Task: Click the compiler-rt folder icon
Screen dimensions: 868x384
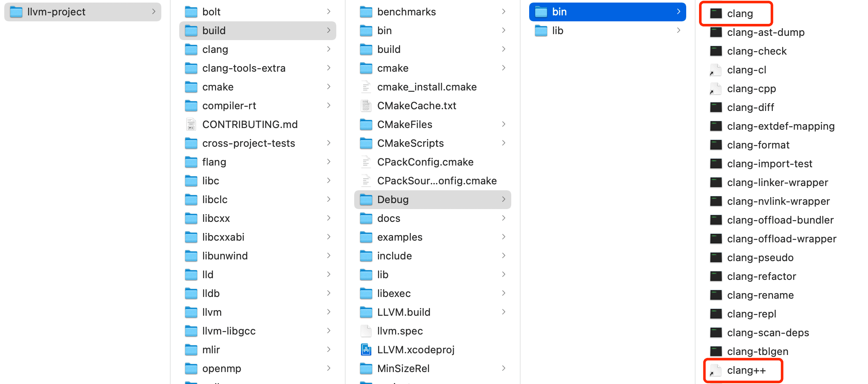Action: pos(191,106)
